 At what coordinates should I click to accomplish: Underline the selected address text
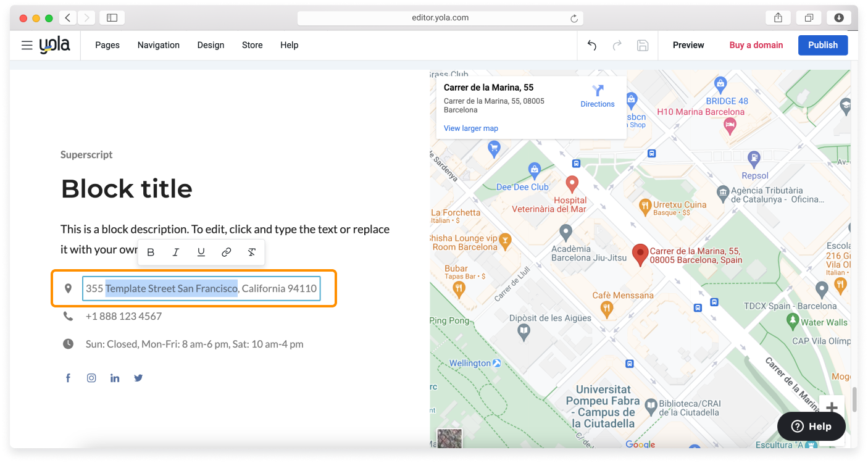click(201, 252)
